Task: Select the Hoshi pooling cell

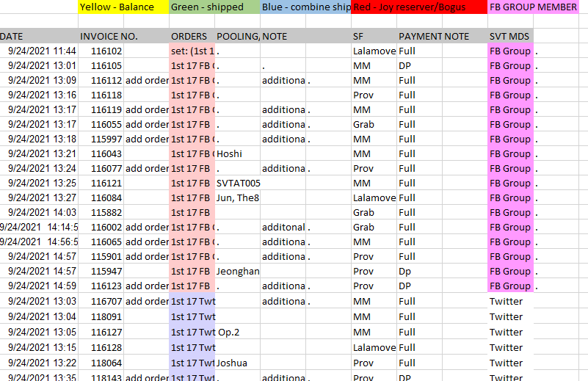Action: (237, 153)
